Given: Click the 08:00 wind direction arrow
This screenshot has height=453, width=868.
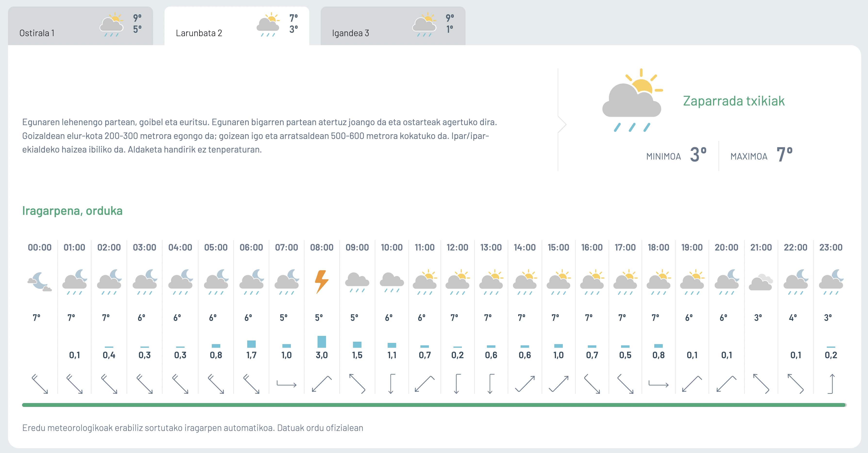Looking at the screenshot, I should click(x=322, y=384).
